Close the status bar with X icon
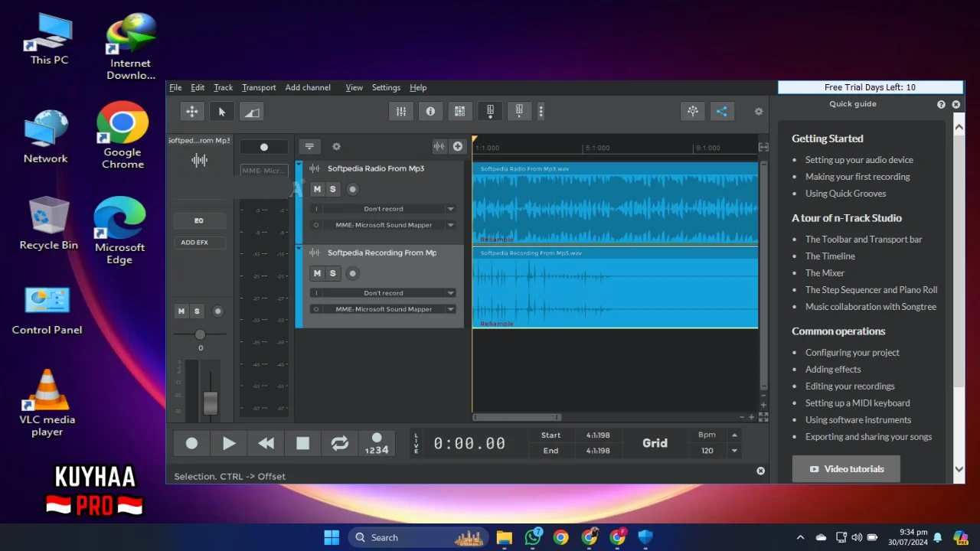This screenshot has width=980, height=551. (x=760, y=471)
